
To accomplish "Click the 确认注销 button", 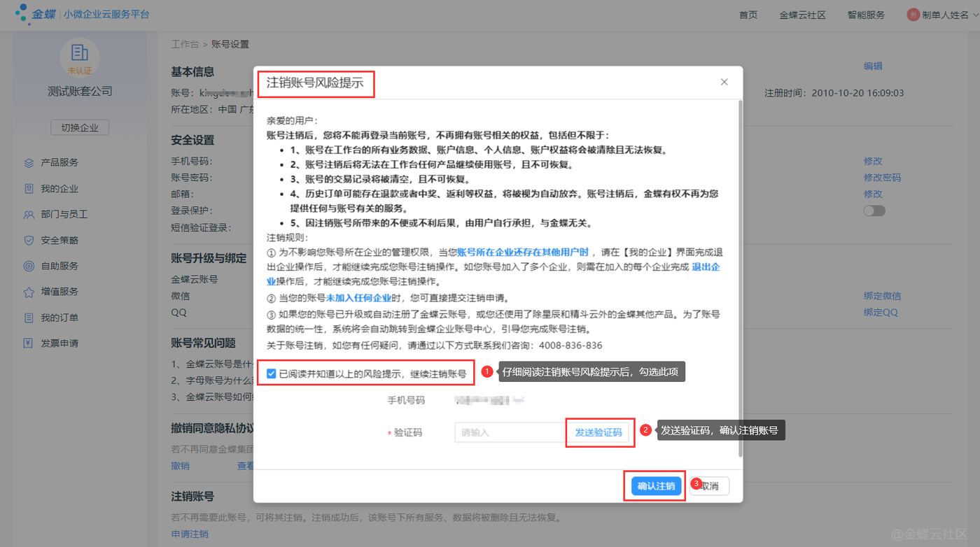I will click(x=656, y=486).
